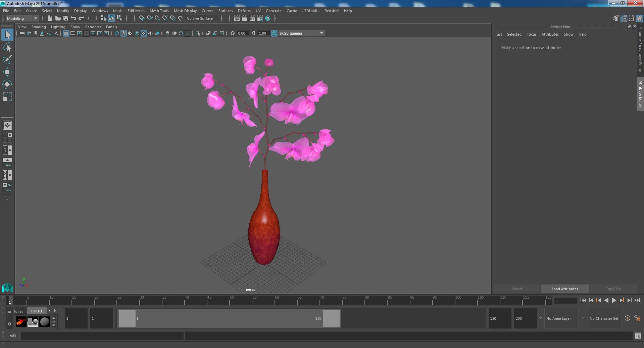Open a scene with folder icon
Viewport: 644px width, 348px height.
[58, 18]
